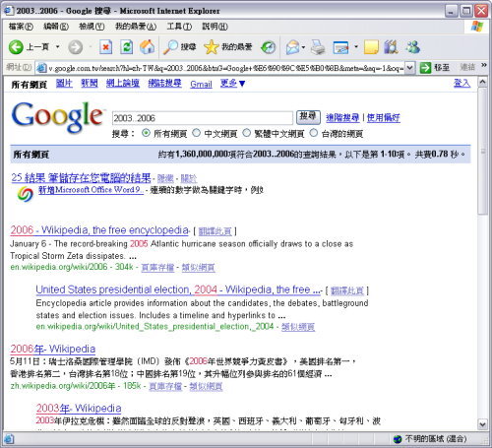The height and width of the screenshot is (448, 492).
Task: Open the yellow Discuss note icon
Action: pyautogui.click(x=371, y=47)
